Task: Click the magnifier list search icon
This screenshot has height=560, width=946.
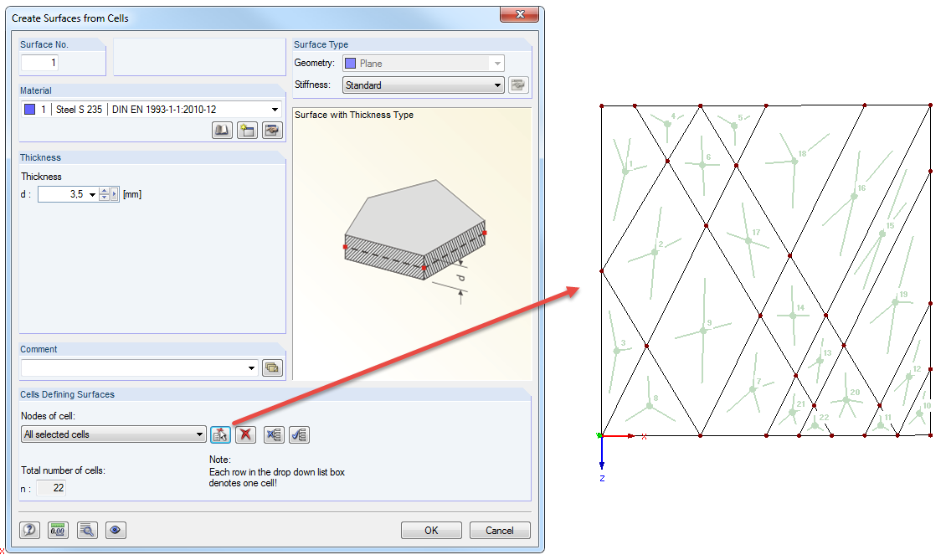Action: click(x=87, y=531)
